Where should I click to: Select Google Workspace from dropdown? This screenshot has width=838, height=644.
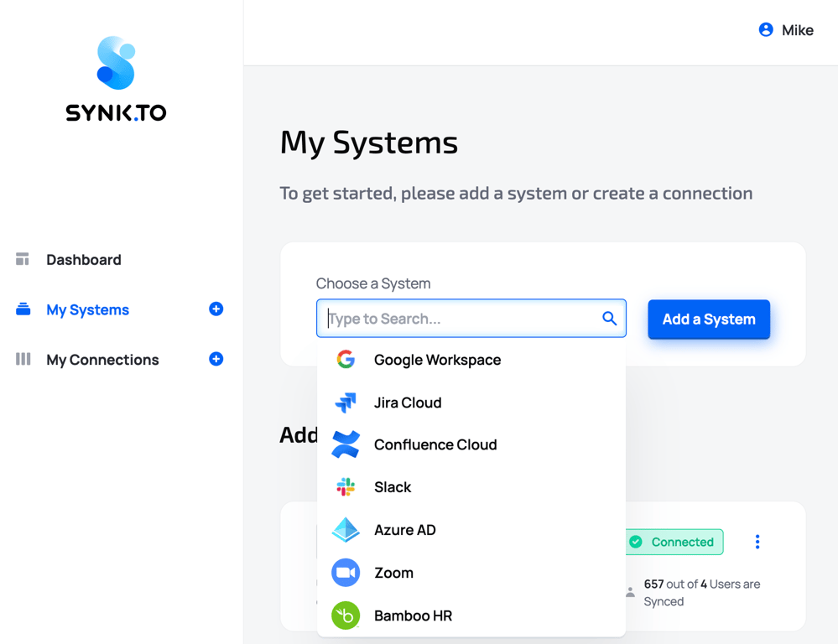pos(471,360)
